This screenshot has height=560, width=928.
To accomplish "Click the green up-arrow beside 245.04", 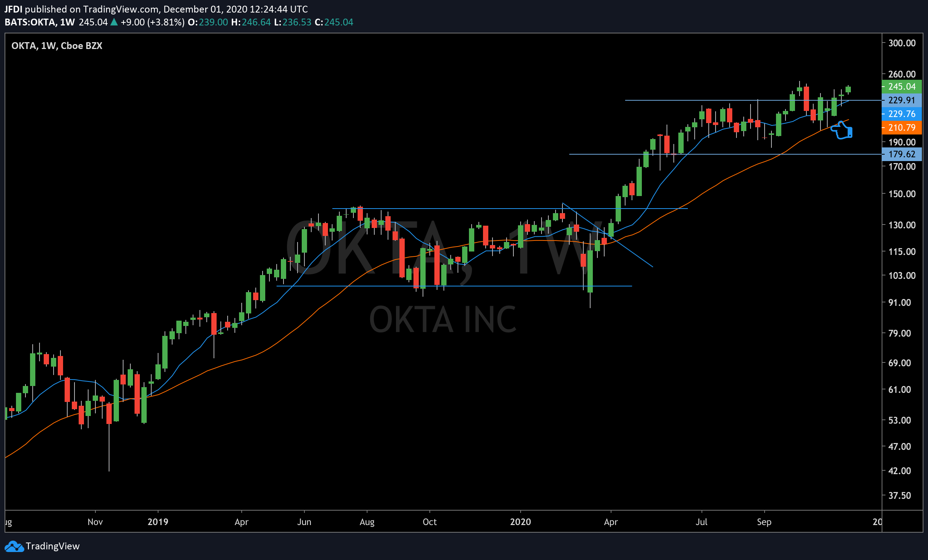I will tap(114, 22).
